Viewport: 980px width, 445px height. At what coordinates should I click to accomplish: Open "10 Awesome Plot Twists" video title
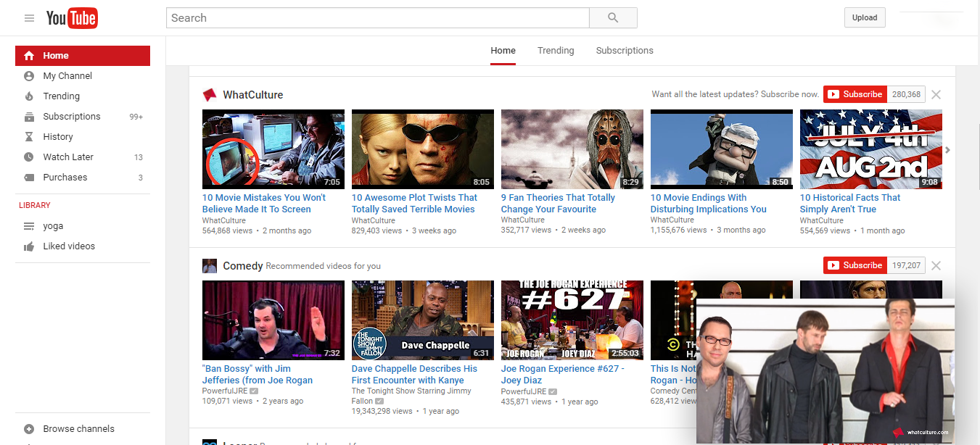(x=414, y=204)
